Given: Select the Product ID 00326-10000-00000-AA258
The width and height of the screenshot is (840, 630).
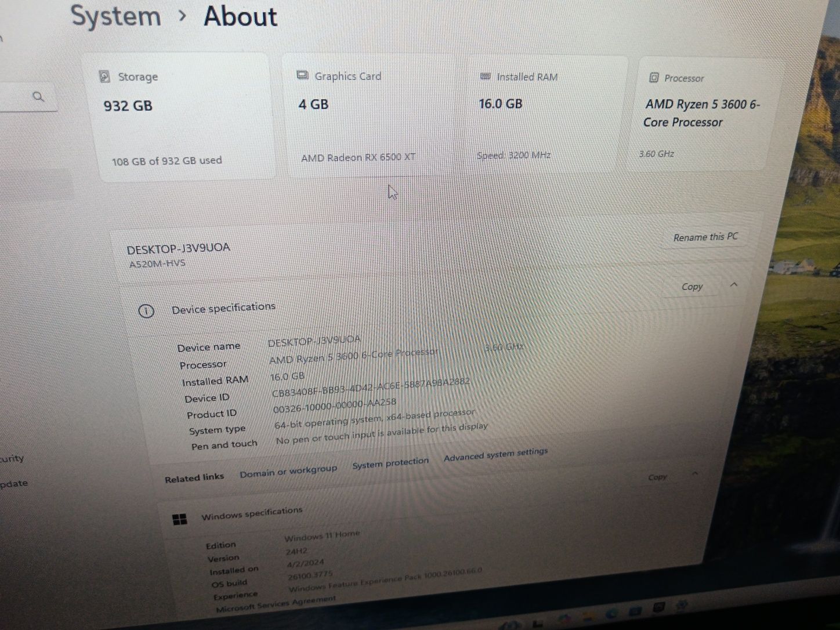Looking at the screenshot, I should click(335, 405).
